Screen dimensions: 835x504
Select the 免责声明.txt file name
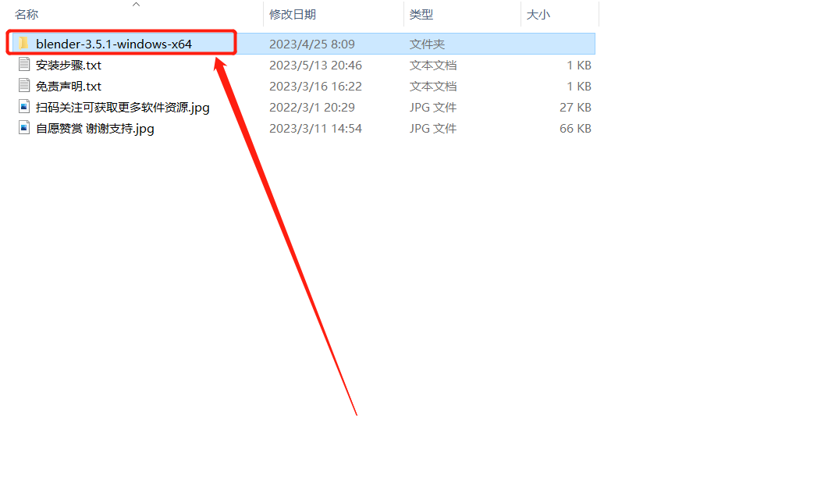[x=69, y=86]
